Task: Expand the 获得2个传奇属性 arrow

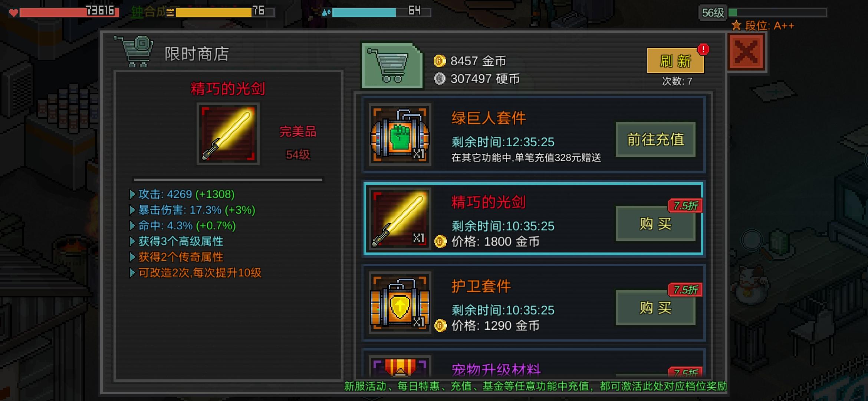Action: coord(132,257)
